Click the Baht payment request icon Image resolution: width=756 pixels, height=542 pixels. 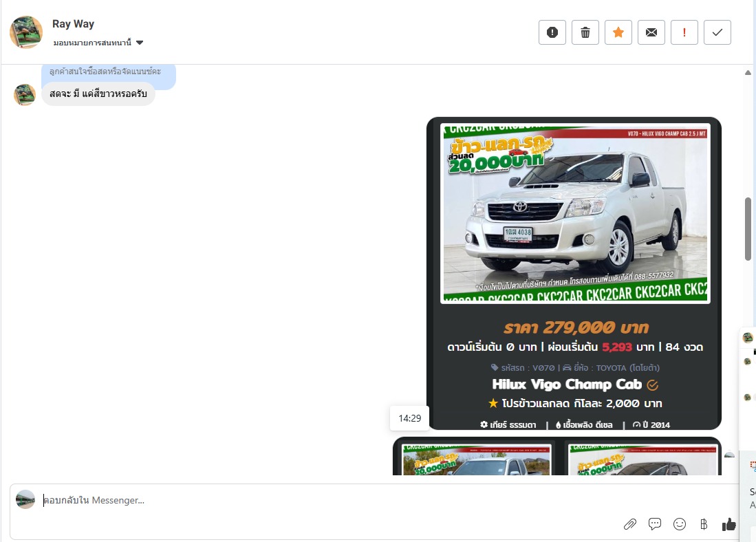[704, 524]
